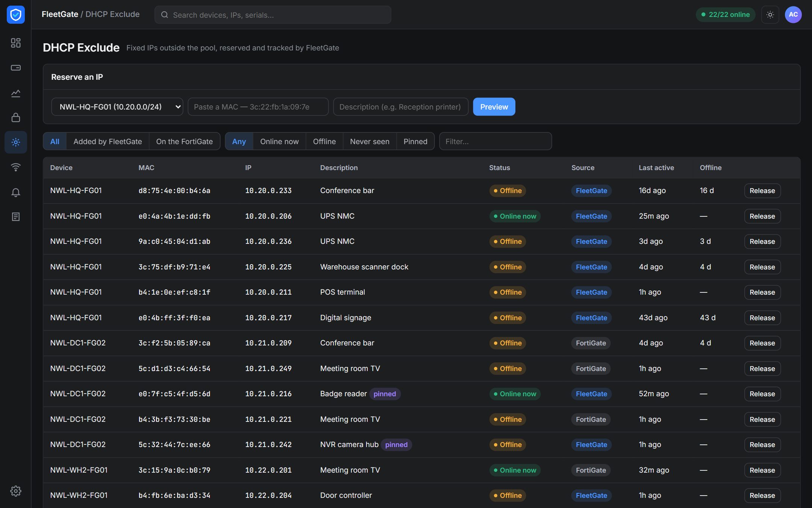The height and width of the screenshot is (508, 812).
Task: Open the AC user avatar menu
Action: tap(793, 15)
